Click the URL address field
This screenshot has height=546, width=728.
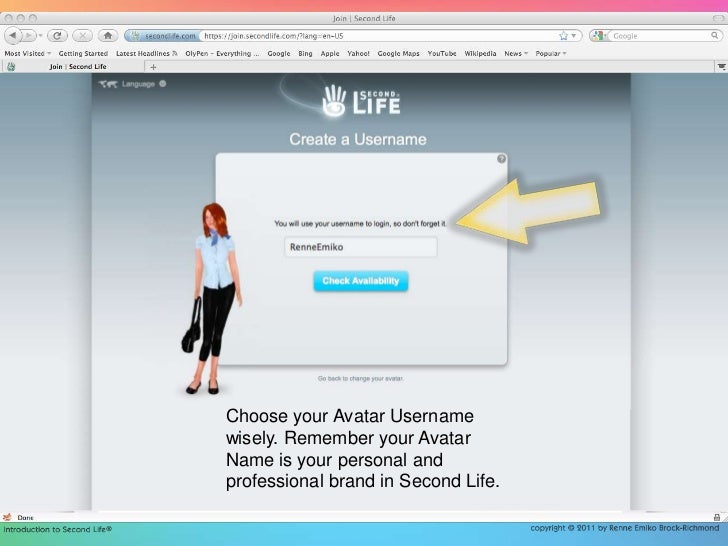point(378,36)
